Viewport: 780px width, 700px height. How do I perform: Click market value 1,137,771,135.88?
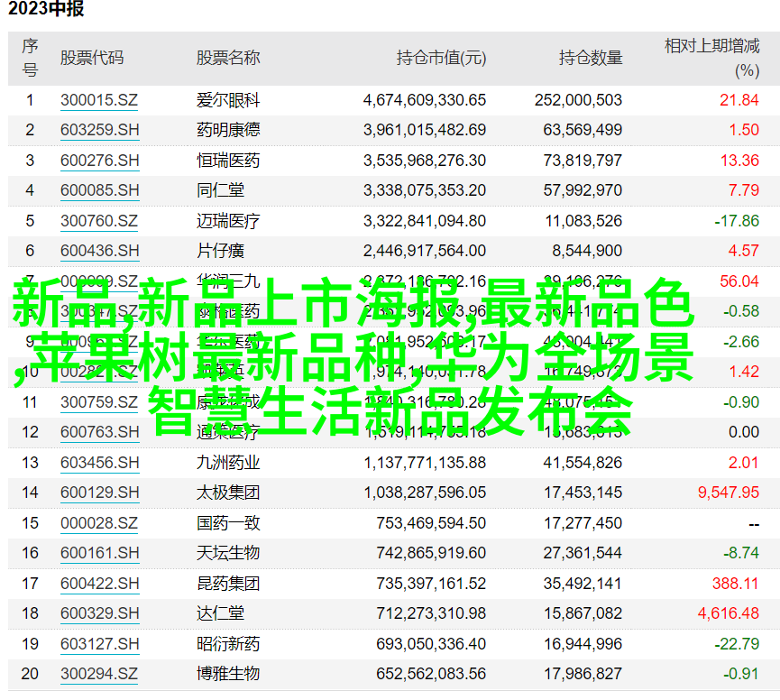[x=425, y=463]
